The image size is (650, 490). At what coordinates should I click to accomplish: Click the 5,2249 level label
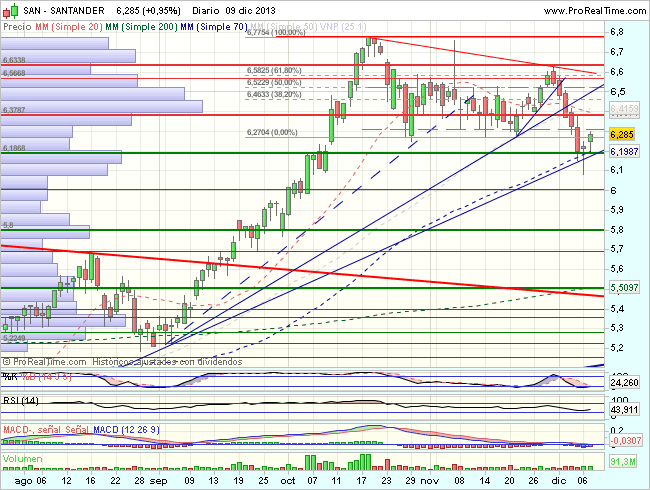(x=14, y=338)
